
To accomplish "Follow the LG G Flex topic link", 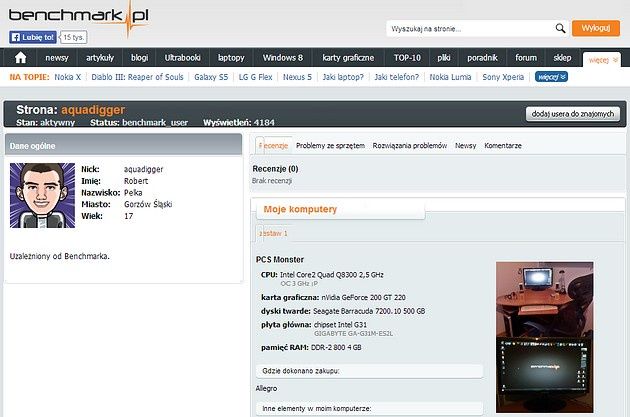I will [256, 77].
